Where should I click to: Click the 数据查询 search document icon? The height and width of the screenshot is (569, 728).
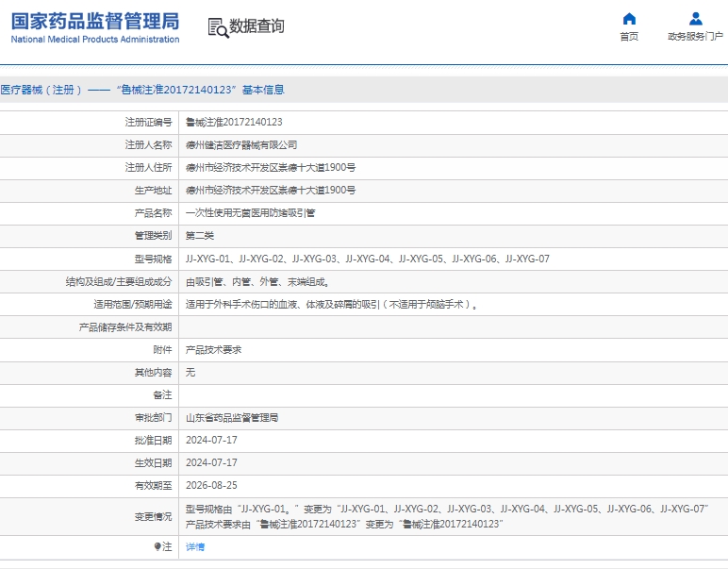(x=218, y=28)
